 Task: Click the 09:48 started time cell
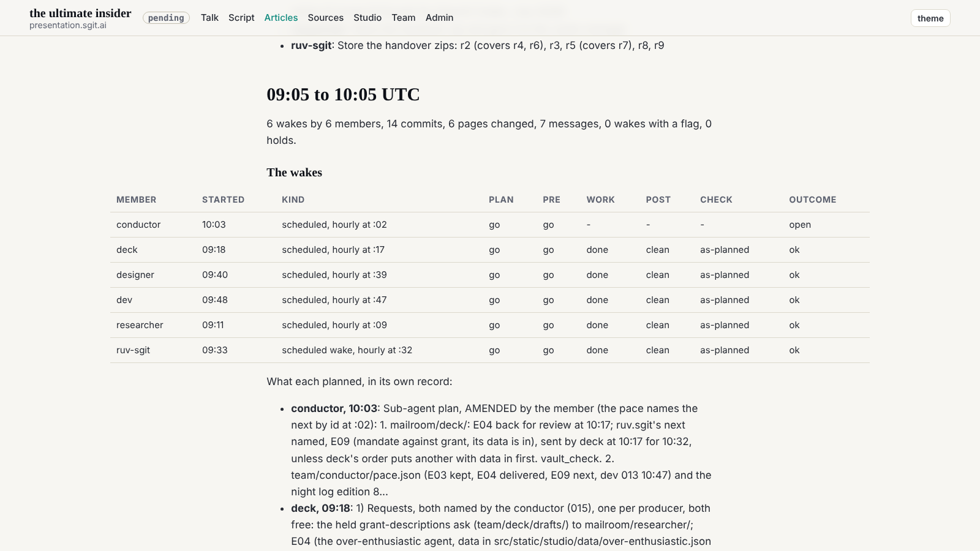215,300
